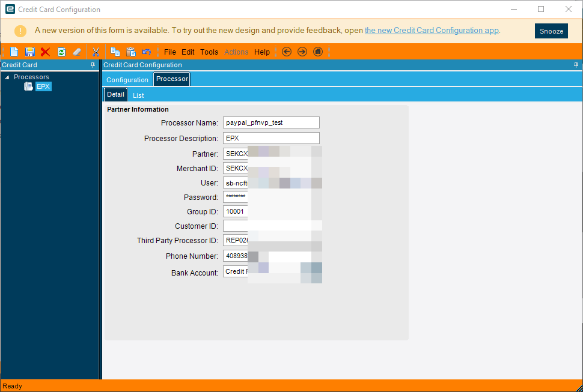Open the Edit menu
This screenshot has width=583, height=392.
coord(188,52)
